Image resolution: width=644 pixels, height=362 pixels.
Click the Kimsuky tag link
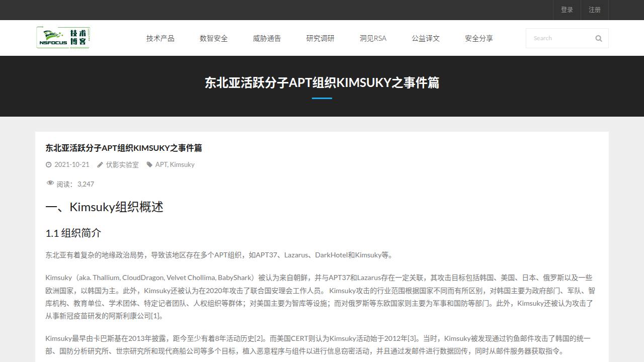[182, 164]
